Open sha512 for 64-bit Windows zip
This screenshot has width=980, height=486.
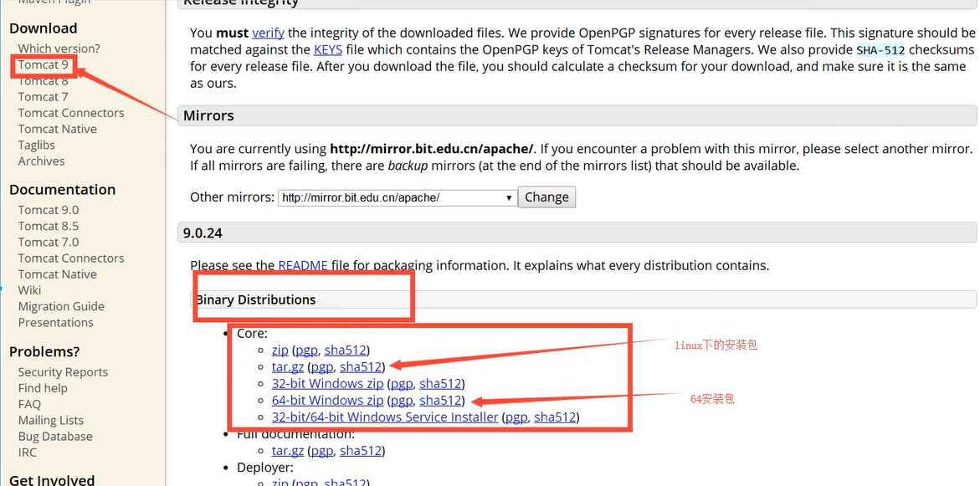[440, 400]
